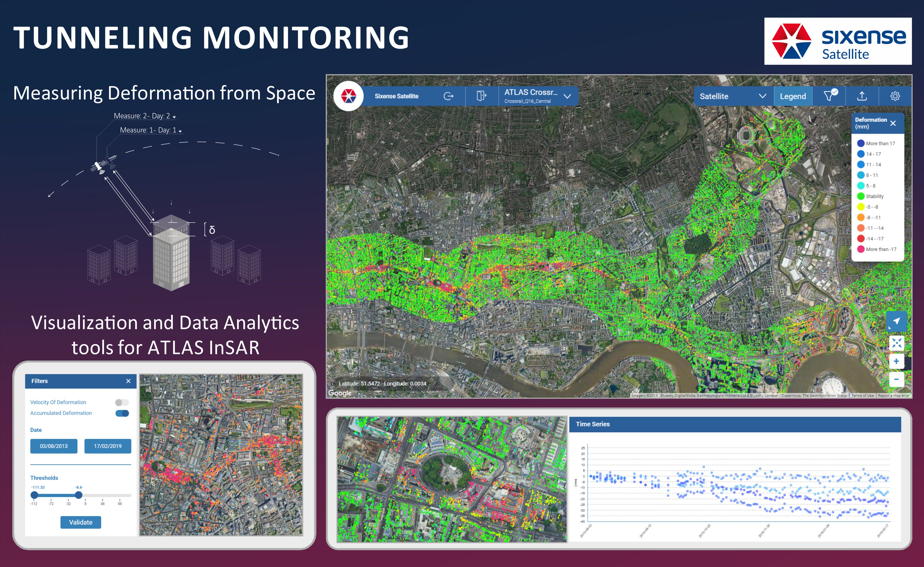Click the locate/navigation arrow map button

(x=896, y=321)
